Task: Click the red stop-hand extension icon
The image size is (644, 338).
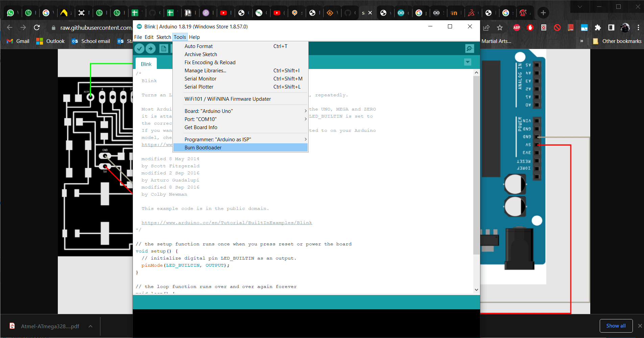Action: [530, 28]
